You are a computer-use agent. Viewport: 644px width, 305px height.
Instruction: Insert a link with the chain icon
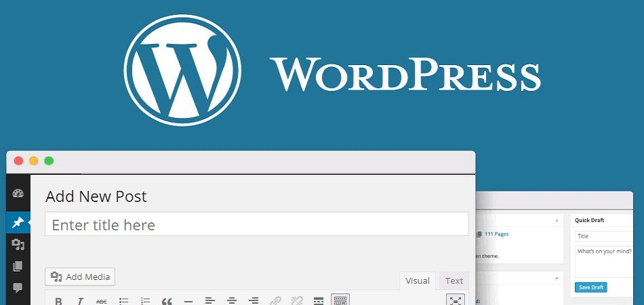275,301
